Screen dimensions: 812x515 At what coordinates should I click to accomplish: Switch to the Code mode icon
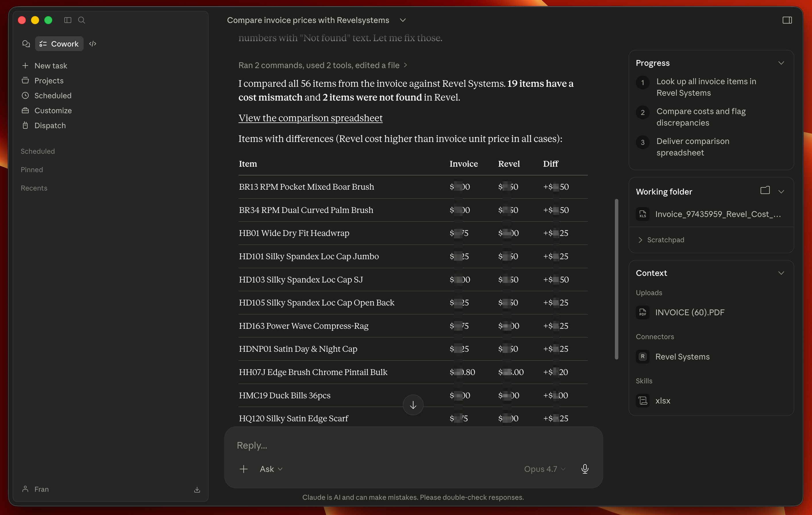pos(93,44)
